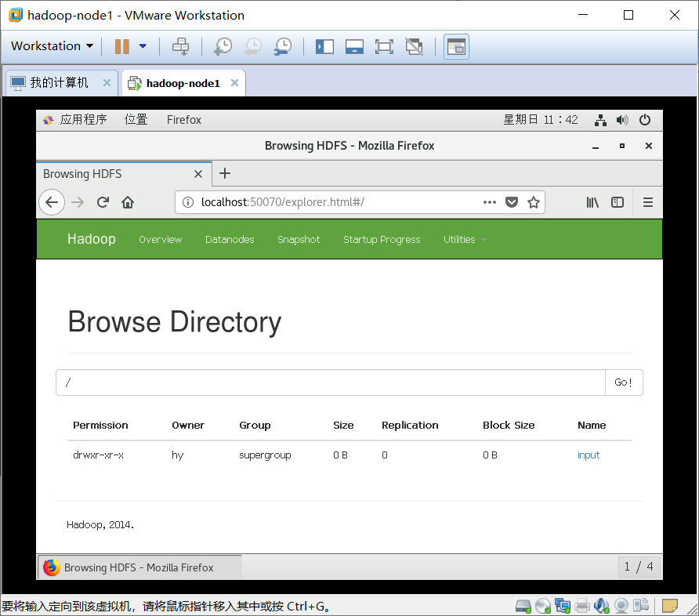699x616 pixels.
Task: Toggle the Firefox sidebar open
Action: click(x=618, y=202)
